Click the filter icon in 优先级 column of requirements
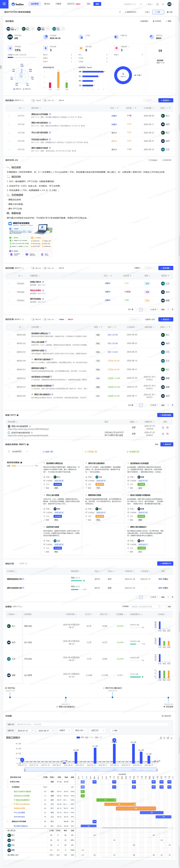 (135, 108)
